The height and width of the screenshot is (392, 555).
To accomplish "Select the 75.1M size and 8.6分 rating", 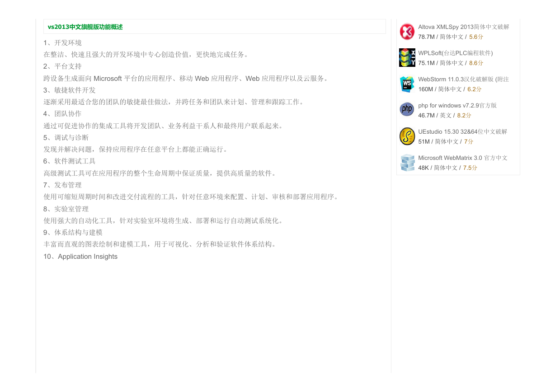I will [451, 63].
